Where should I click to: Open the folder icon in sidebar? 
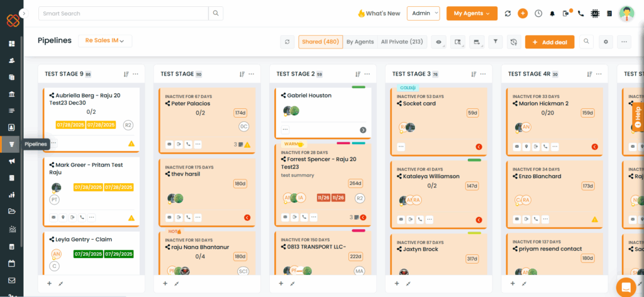point(11,211)
